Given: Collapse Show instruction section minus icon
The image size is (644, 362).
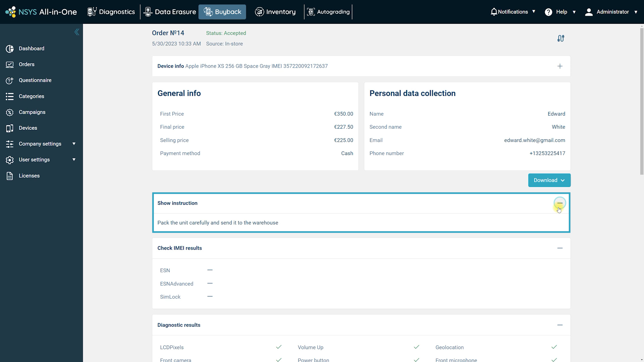Looking at the screenshot, I should [x=560, y=203].
